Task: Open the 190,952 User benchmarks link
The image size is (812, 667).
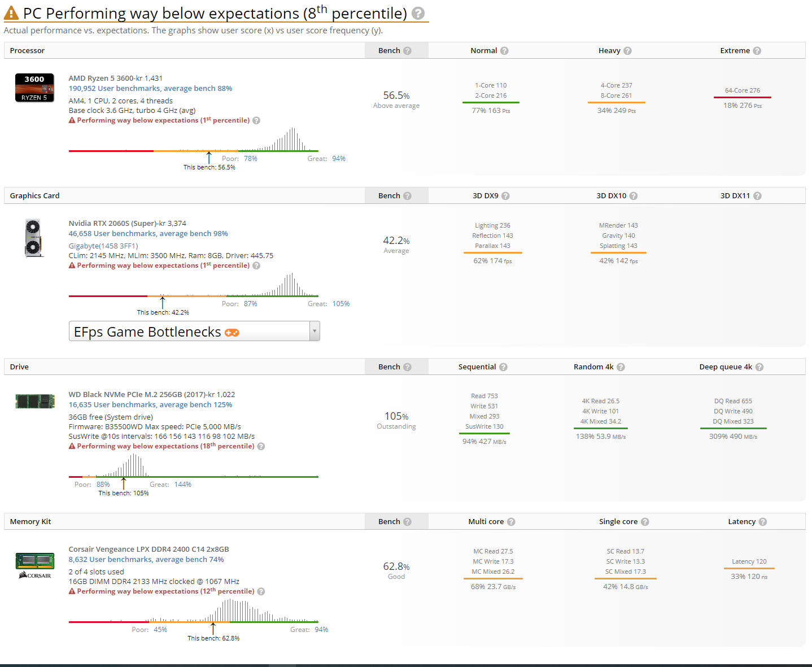Action: [x=150, y=89]
